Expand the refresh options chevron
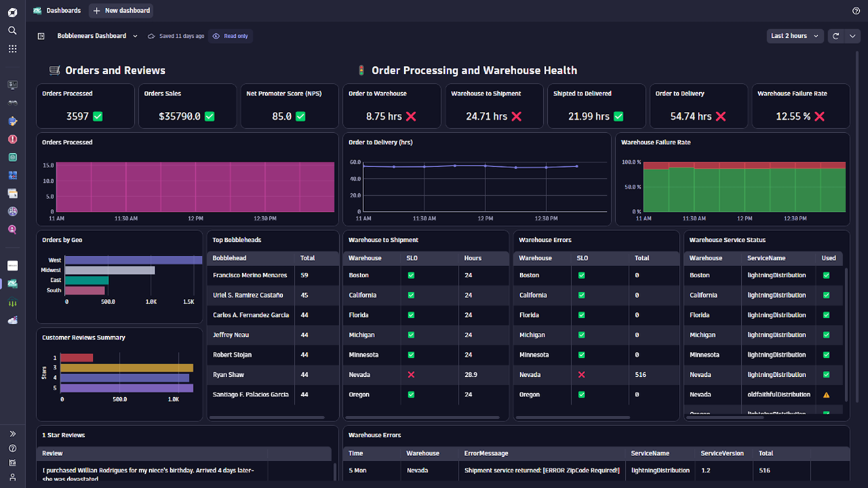868x488 pixels. (852, 36)
